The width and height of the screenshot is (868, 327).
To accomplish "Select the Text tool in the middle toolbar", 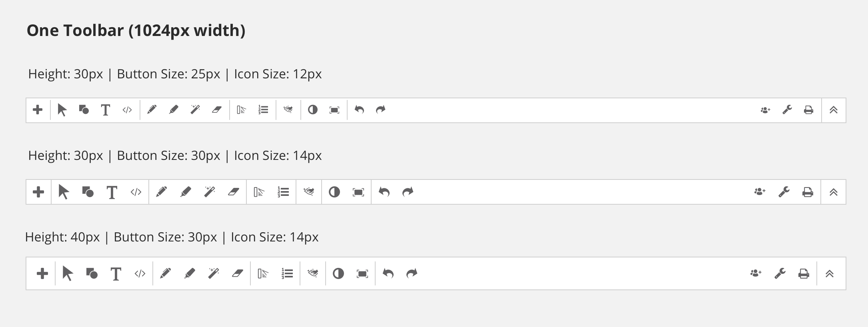I will click(x=112, y=192).
